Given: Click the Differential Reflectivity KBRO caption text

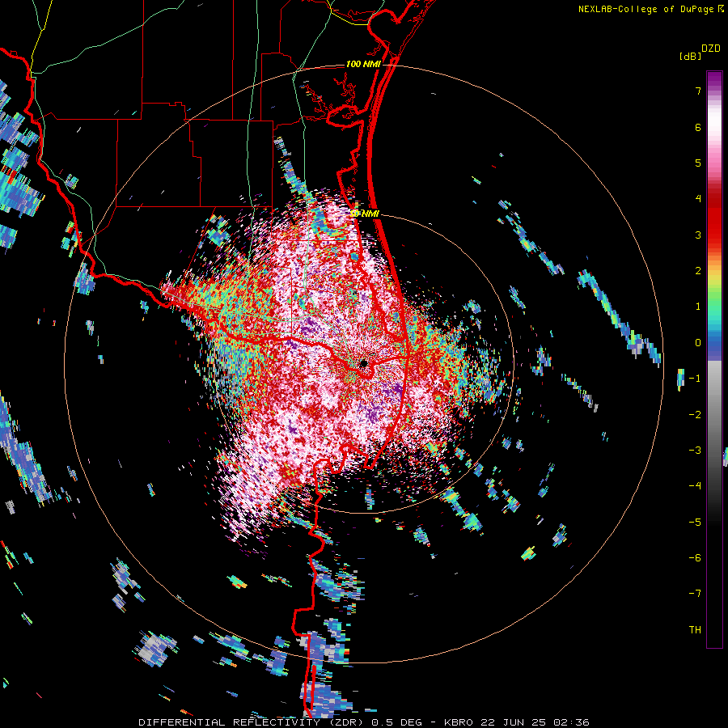Looking at the screenshot, I should 363,722.
